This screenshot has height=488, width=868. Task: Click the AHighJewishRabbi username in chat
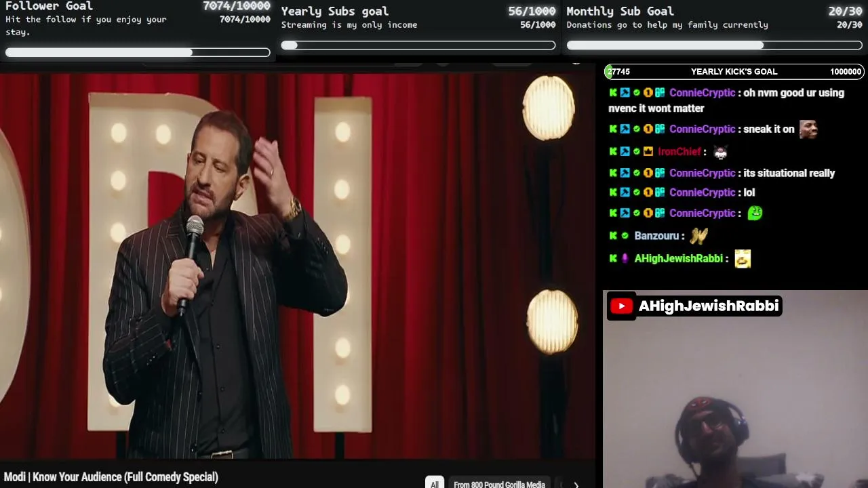click(678, 258)
